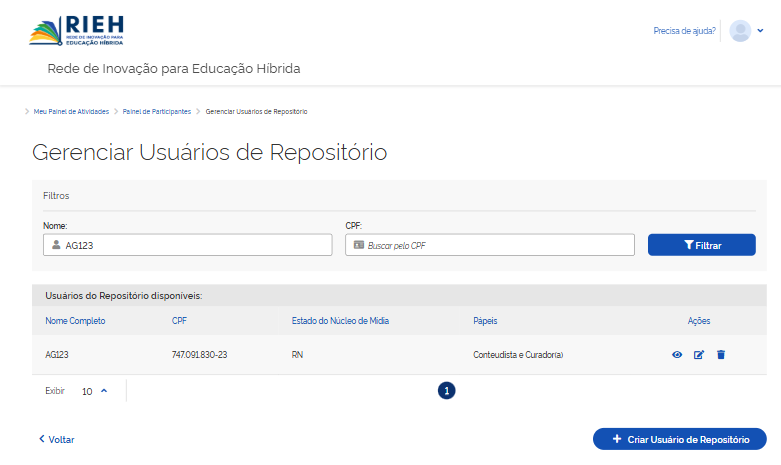Screen dimensions: 781x465
Task: Expand the user account dropdown chevron
Action: tap(760, 31)
